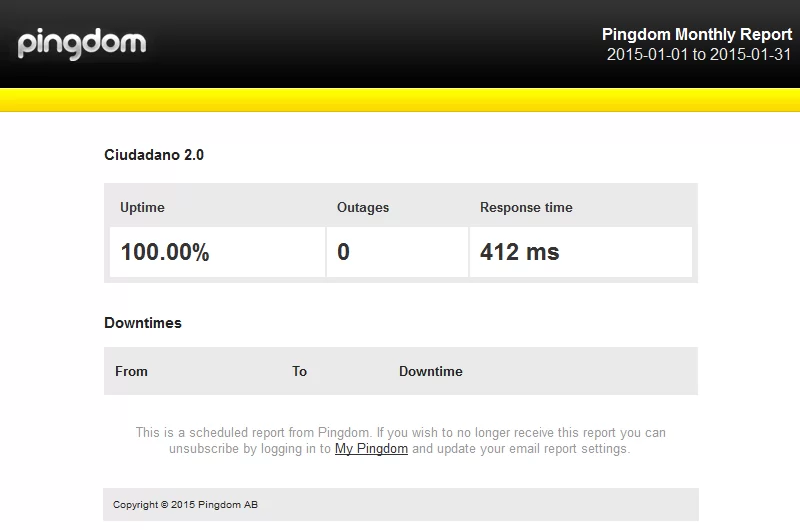Viewport: 800px width, 530px height.
Task: Click the scheduled report notice text
Action: 401,441
